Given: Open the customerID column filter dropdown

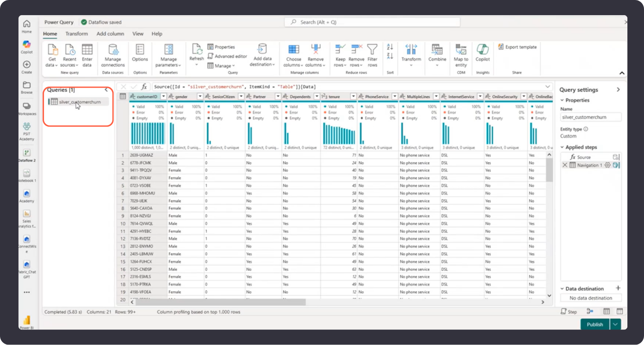Looking at the screenshot, I should tap(164, 97).
